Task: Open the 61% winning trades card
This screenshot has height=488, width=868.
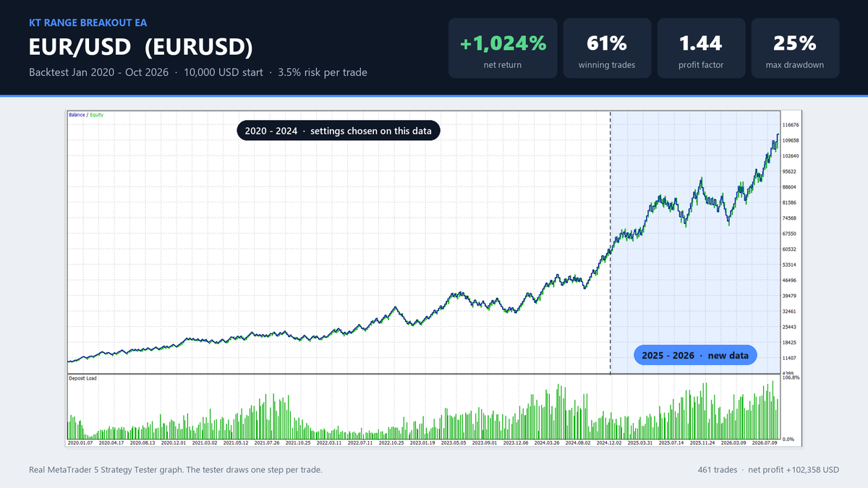Action: coord(607,48)
